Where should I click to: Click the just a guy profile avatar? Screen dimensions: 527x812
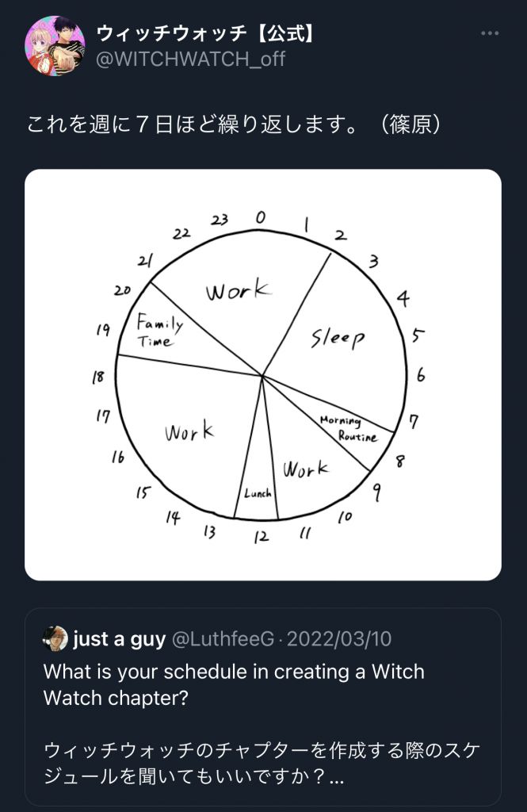pyautogui.click(x=55, y=638)
